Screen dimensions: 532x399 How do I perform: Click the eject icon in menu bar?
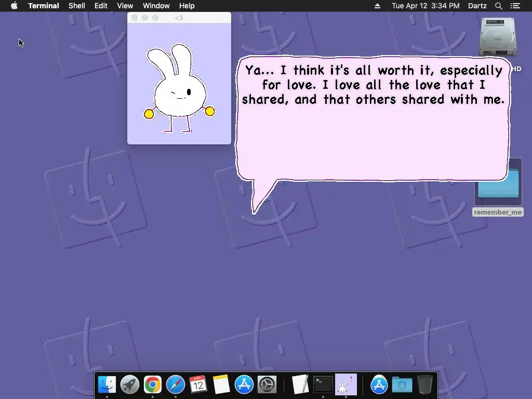click(x=377, y=6)
